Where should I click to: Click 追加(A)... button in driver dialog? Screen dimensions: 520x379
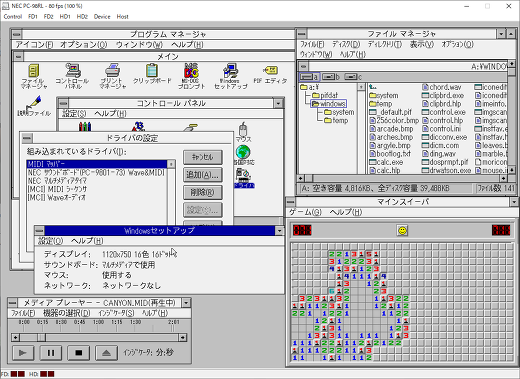(x=203, y=175)
